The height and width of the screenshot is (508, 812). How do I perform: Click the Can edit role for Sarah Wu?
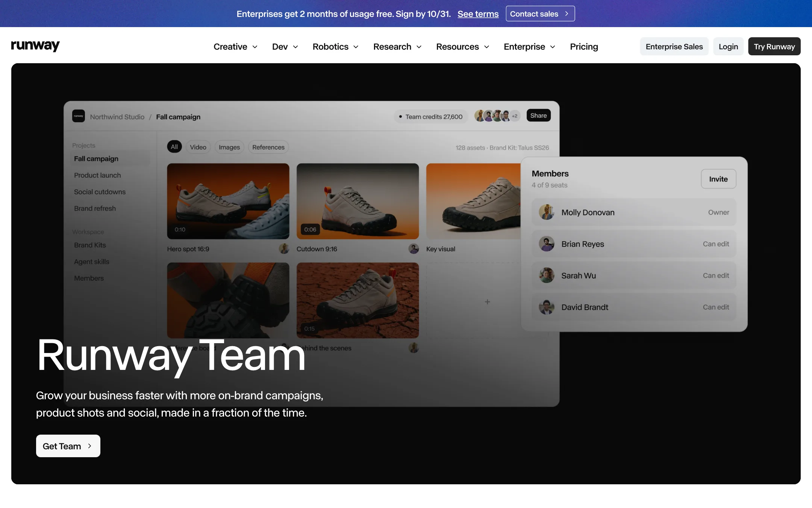(716, 275)
